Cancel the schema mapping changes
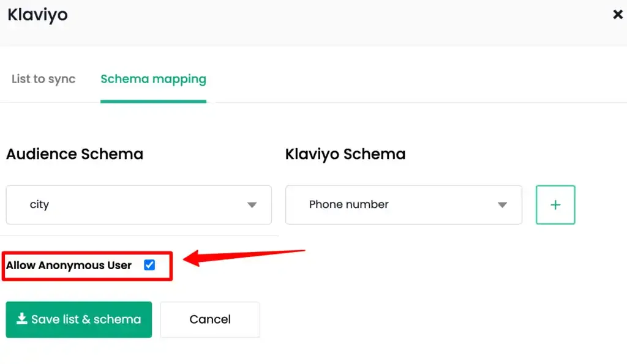Image resolution: width=627 pixels, height=364 pixels. pos(210,319)
